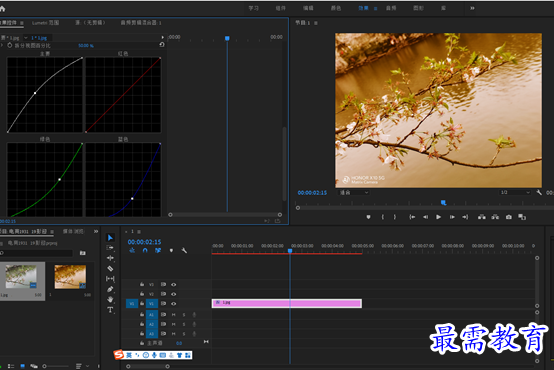Toggle V3 track eye visibility
The height and width of the screenshot is (370, 554).
tap(173, 284)
